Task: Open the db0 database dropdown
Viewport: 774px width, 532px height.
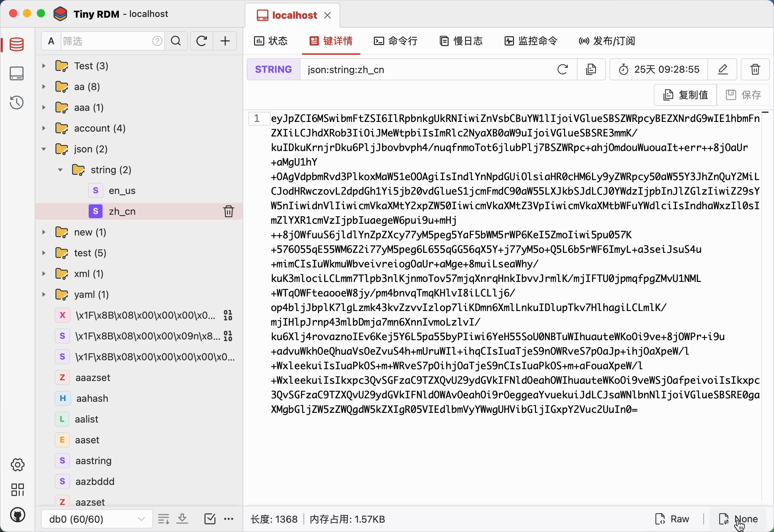Action: (96, 518)
